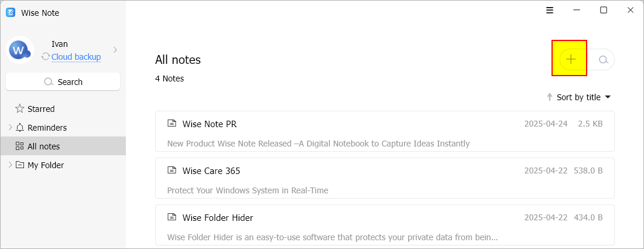Toggle ascending sort order arrow

coord(549,97)
